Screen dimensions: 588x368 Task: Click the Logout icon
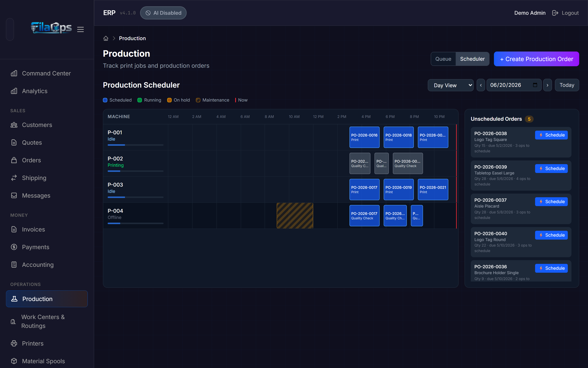click(x=555, y=13)
